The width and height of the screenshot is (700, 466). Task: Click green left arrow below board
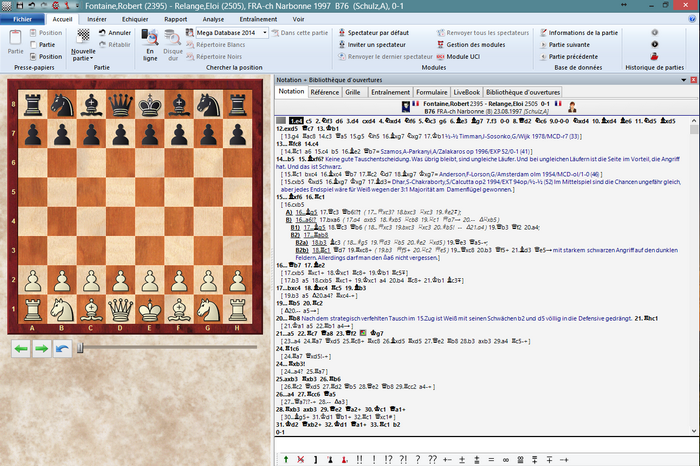coord(21,349)
